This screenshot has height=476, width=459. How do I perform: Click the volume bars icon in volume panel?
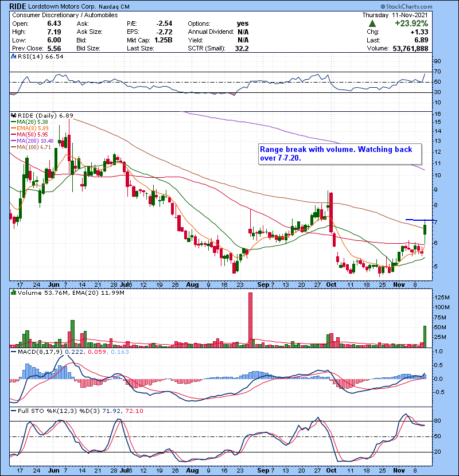click(x=13, y=292)
